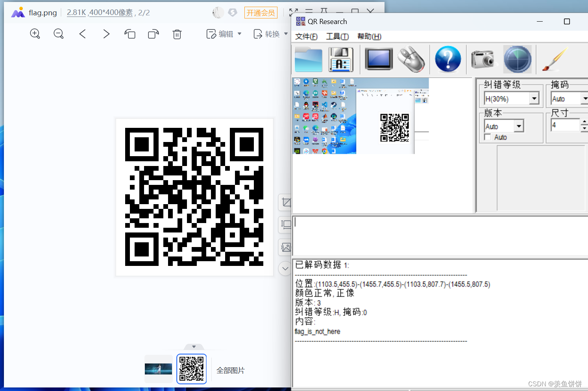The height and width of the screenshot is (391, 588).
Task: Zoom out of the flag.png image
Action: [59, 34]
